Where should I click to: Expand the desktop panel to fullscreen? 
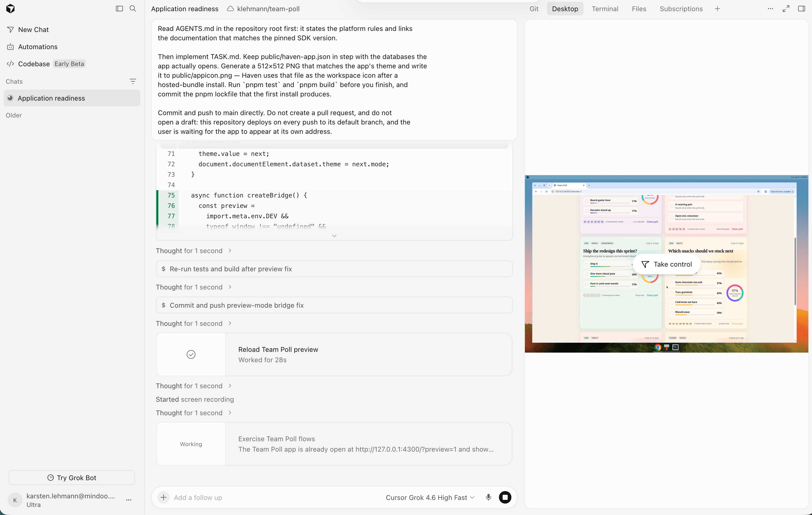(786, 9)
